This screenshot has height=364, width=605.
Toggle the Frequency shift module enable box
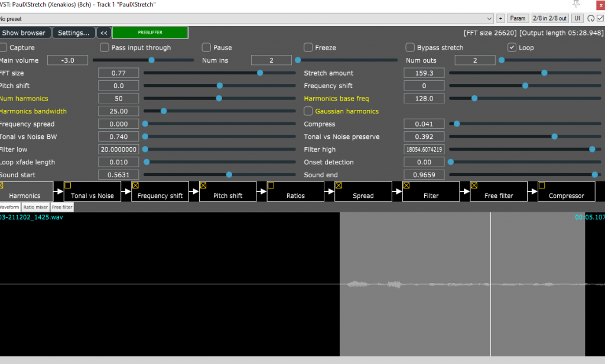coord(135,186)
